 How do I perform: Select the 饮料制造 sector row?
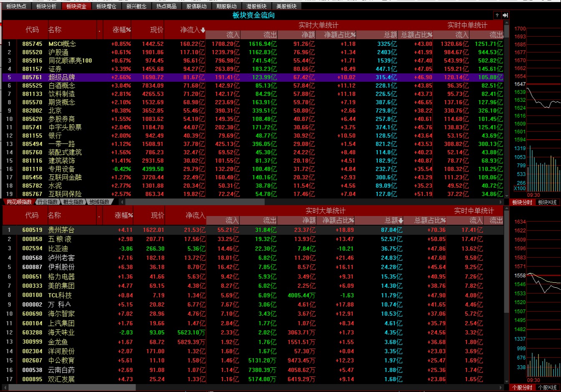click(253, 94)
